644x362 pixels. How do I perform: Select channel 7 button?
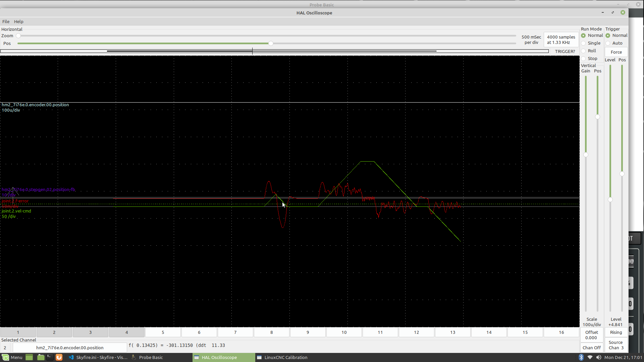coord(235,332)
